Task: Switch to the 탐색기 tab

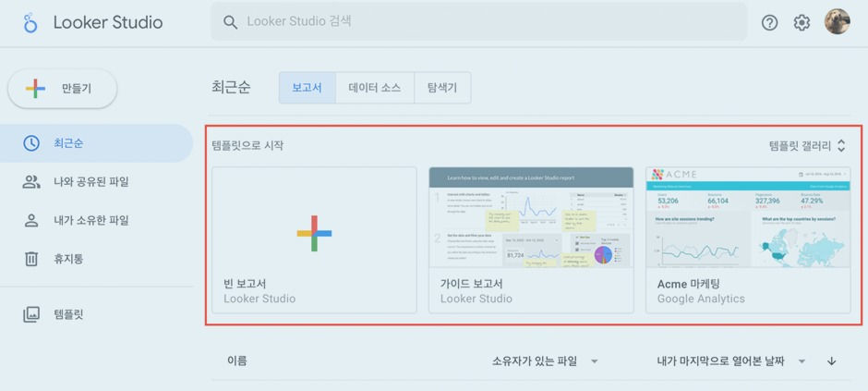Action: click(x=442, y=88)
